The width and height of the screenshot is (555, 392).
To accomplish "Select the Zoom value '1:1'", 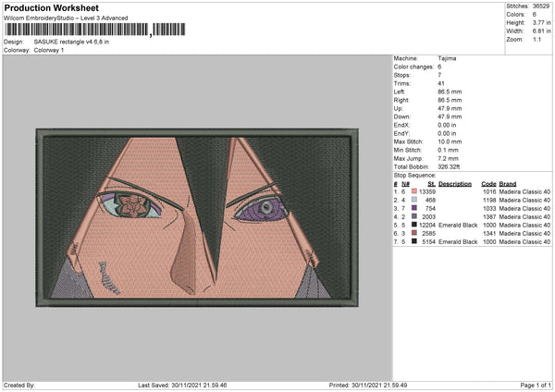I will click(536, 39).
